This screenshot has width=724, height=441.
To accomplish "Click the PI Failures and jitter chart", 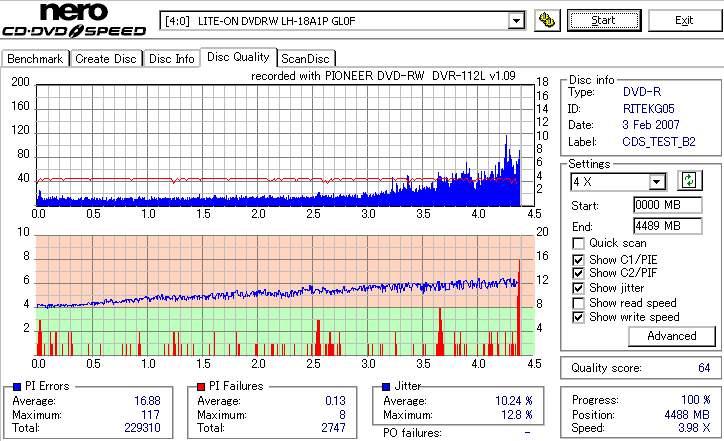I will point(285,296).
